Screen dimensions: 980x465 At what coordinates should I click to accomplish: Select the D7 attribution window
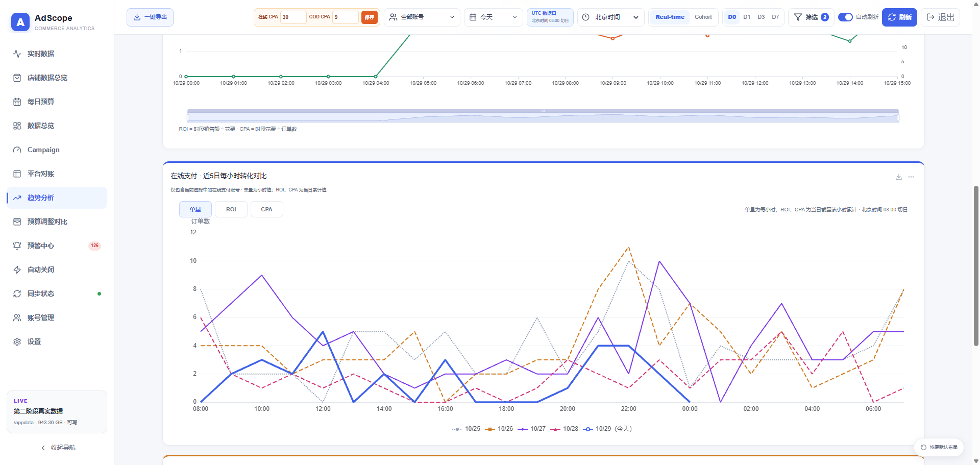pos(775,17)
